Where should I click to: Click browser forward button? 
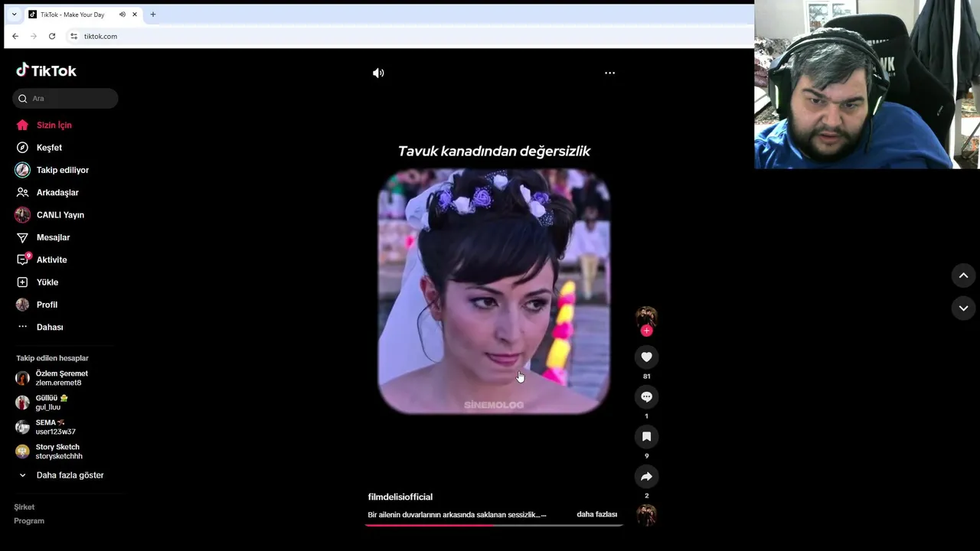pyautogui.click(x=34, y=36)
